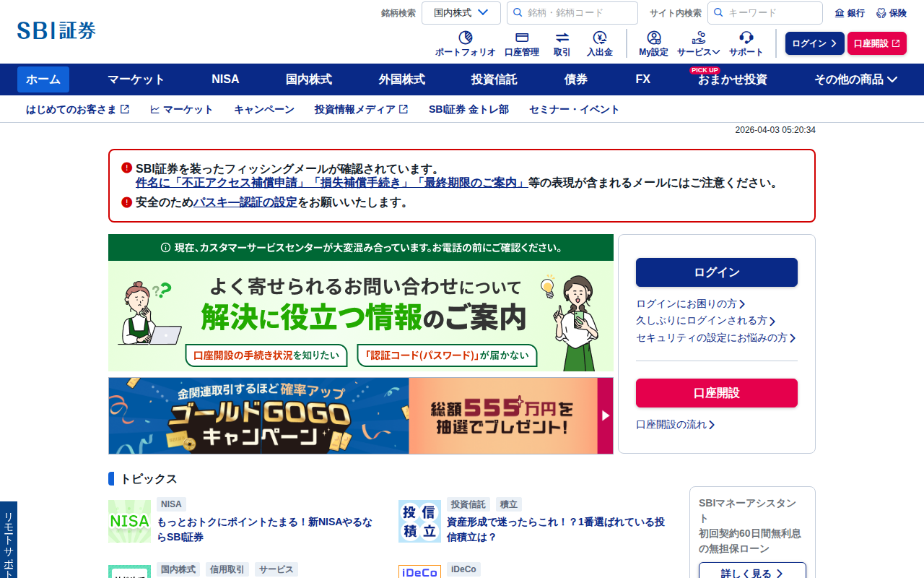Click セキュリティの設定にお悩みの方 link
Viewport: 924px width, 578px height.
pos(716,338)
